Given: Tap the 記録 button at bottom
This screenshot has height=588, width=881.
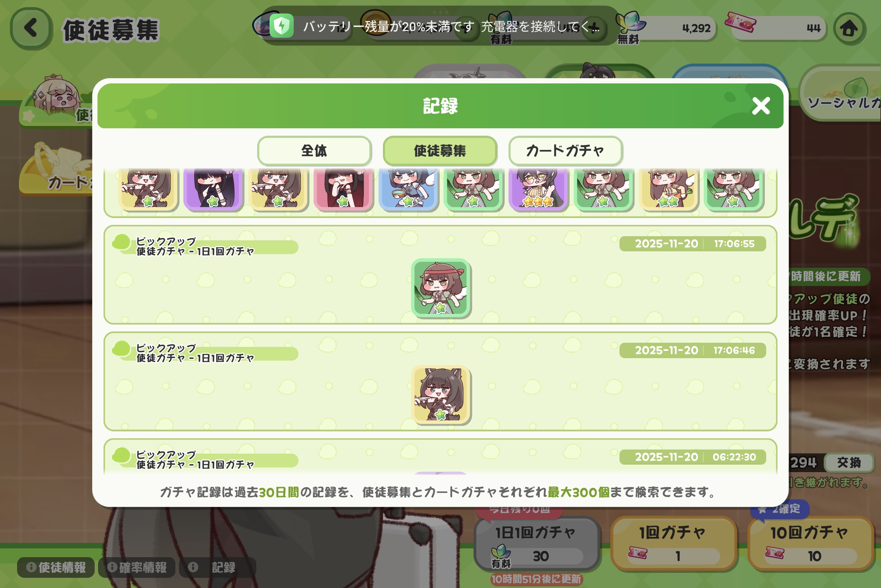Looking at the screenshot, I should click(x=217, y=567).
